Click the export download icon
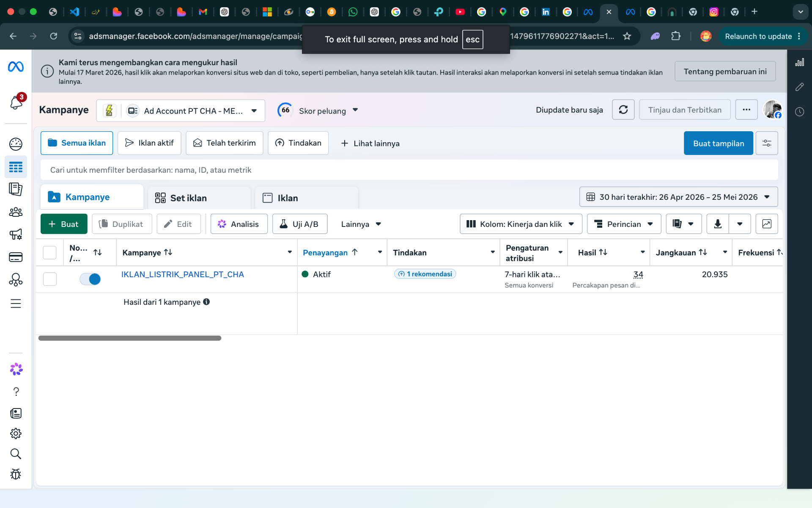This screenshot has height=508, width=812. [x=718, y=224]
